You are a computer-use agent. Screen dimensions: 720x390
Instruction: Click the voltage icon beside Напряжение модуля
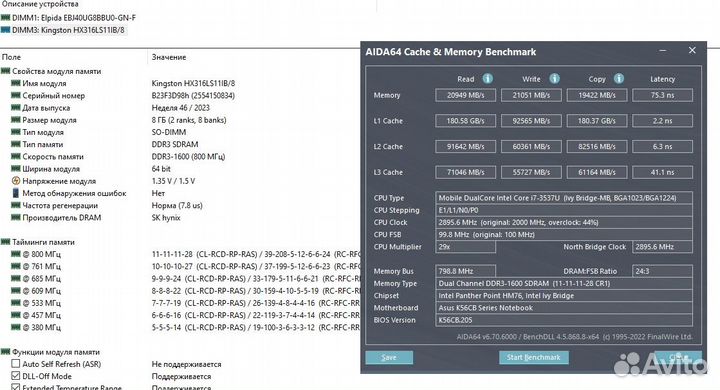coord(16,181)
